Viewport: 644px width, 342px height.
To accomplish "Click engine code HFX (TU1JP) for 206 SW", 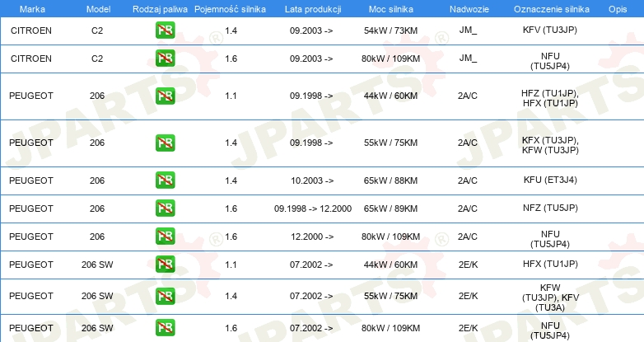I will (x=550, y=264).
